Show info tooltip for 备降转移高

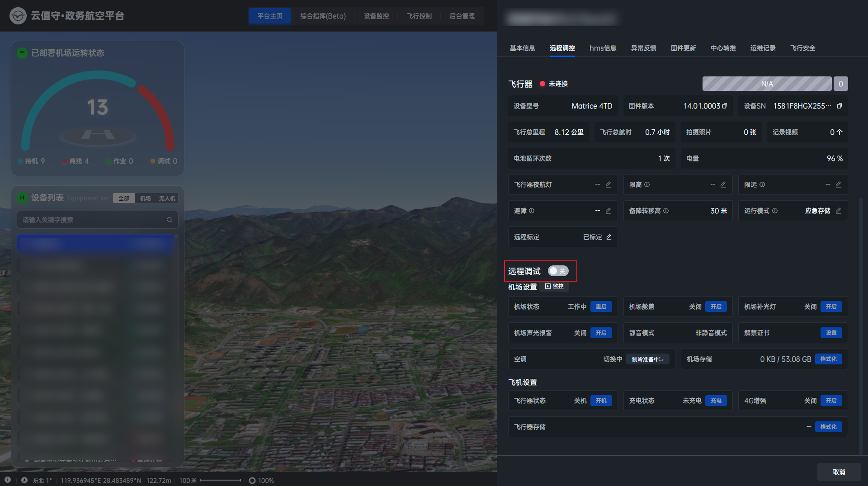click(x=666, y=211)
